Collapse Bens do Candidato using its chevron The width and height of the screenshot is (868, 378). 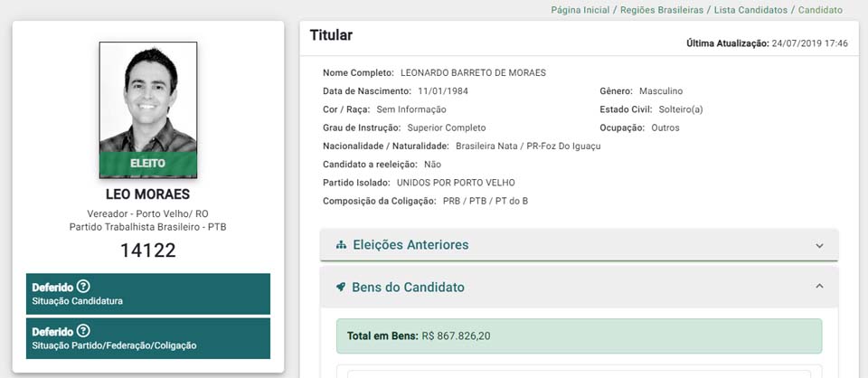click(819, 287)
